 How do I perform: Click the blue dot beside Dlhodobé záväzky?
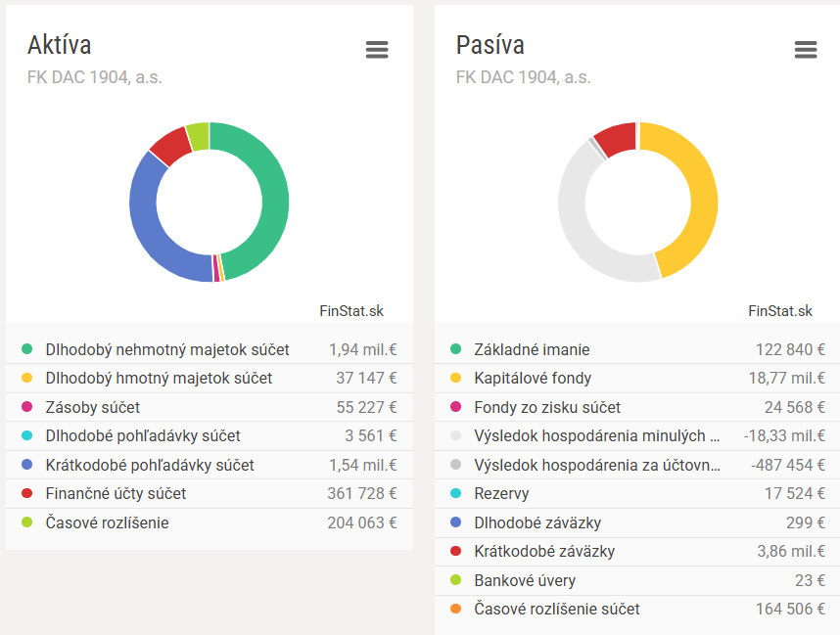coord(456,522)
